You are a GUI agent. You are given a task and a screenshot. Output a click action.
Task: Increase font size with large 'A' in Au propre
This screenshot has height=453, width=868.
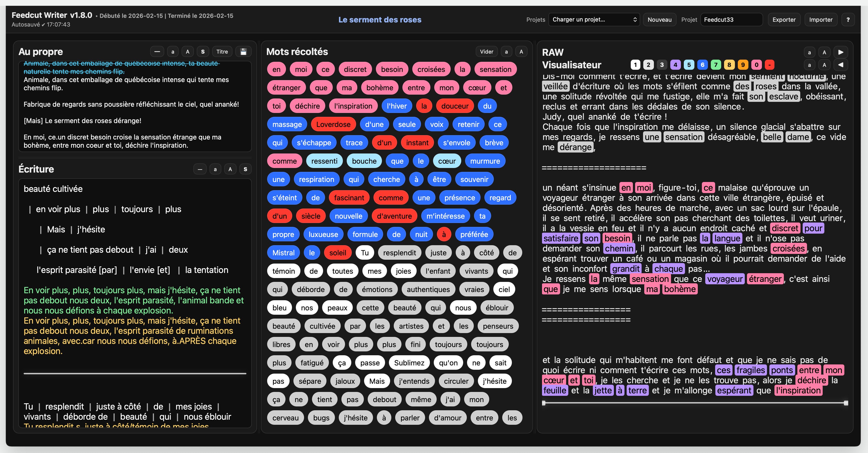pos(188,52)
